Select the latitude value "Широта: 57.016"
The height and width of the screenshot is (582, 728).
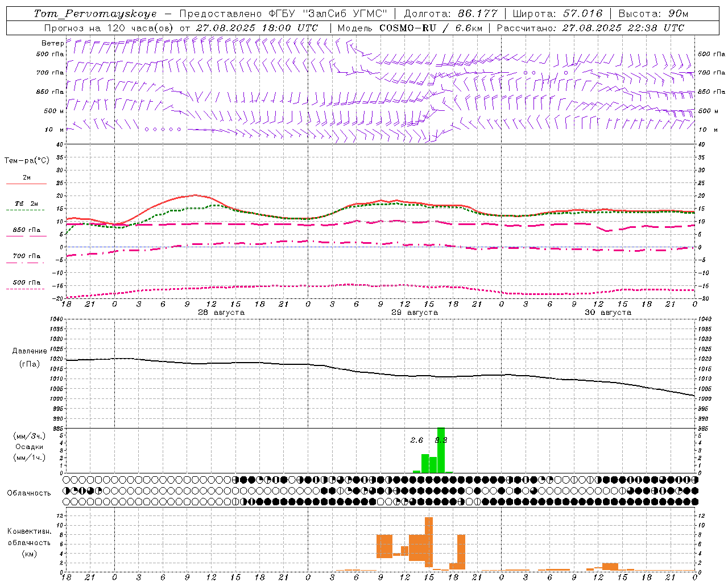tap(557, 14)
